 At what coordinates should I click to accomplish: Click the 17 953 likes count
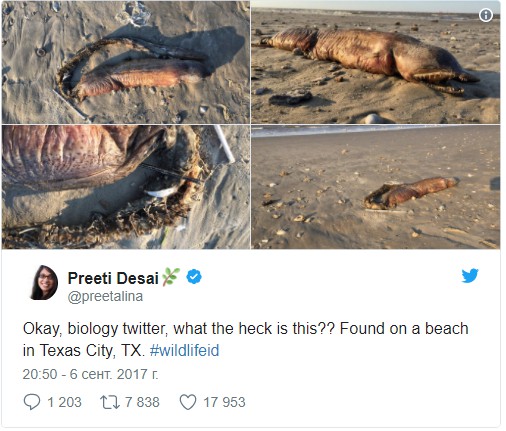coord(224,402)
